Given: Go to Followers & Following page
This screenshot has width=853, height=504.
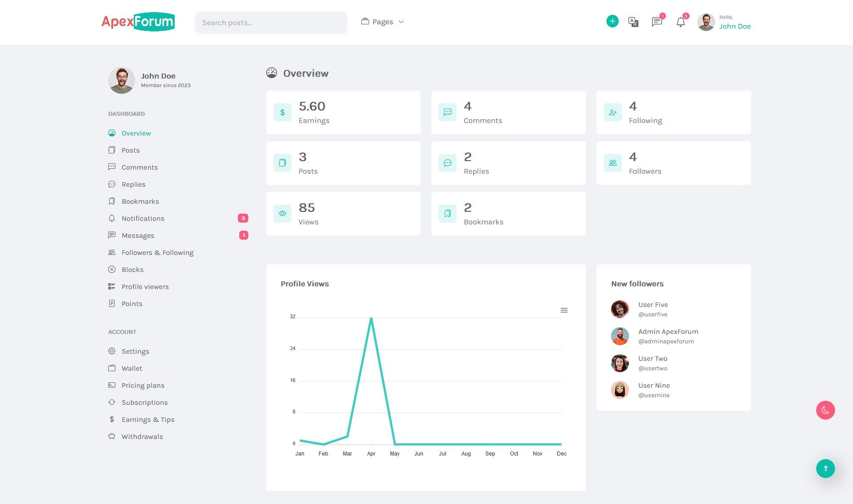Looking at the screenshot, I should (157, 253).
